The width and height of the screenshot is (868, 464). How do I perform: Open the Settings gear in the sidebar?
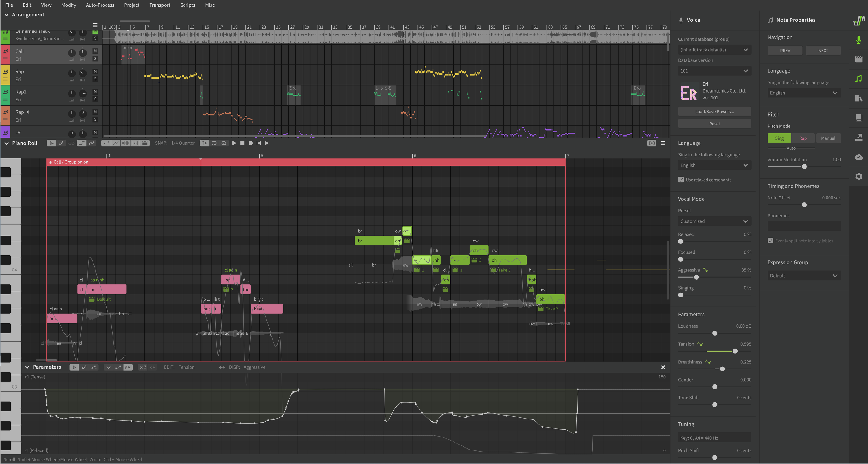pos(858,176)
